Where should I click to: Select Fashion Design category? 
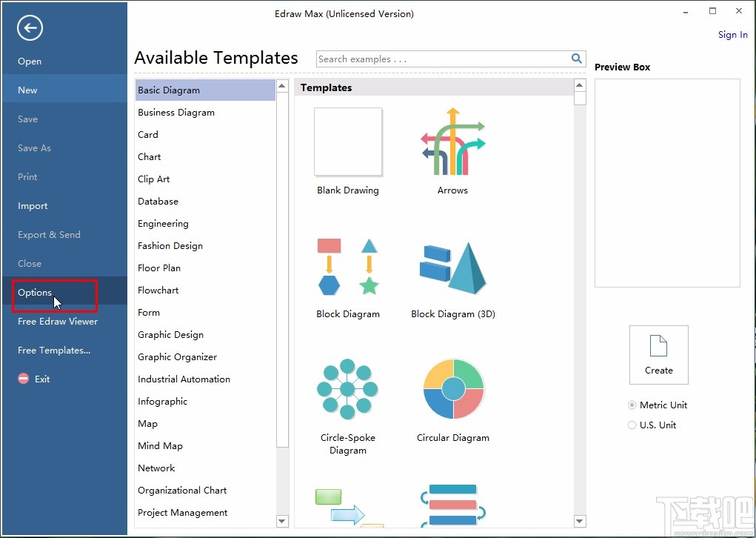click(205, 245)
